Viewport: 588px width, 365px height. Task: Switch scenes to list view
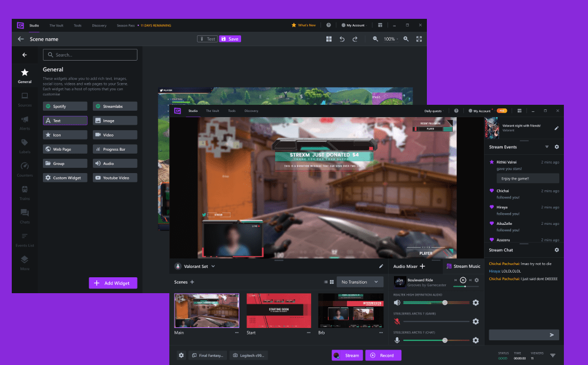pyautogui.click(x=326, y=282)
